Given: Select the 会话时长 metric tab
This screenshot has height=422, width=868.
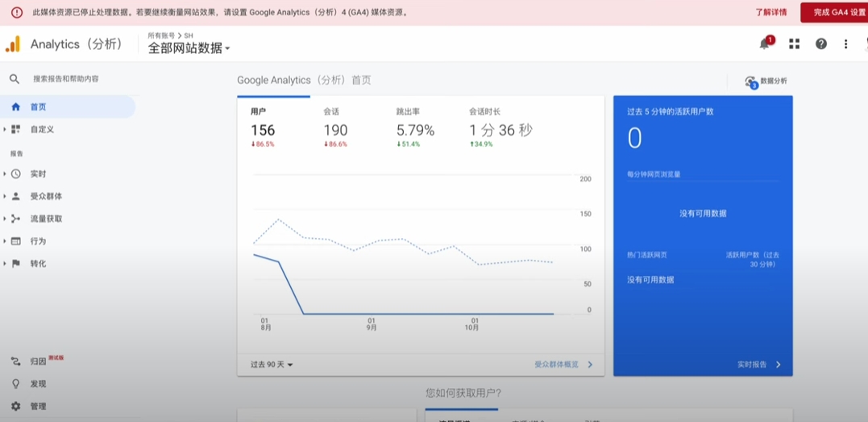Looking at the screenshot, I should click(501, 128).
